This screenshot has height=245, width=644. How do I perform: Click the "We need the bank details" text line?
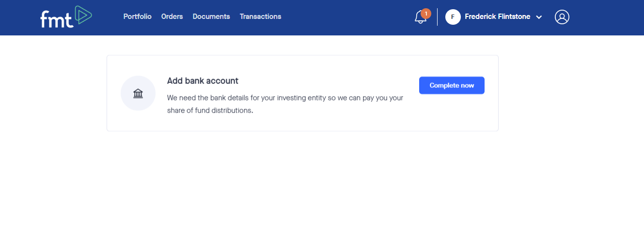tap(285, 98)
